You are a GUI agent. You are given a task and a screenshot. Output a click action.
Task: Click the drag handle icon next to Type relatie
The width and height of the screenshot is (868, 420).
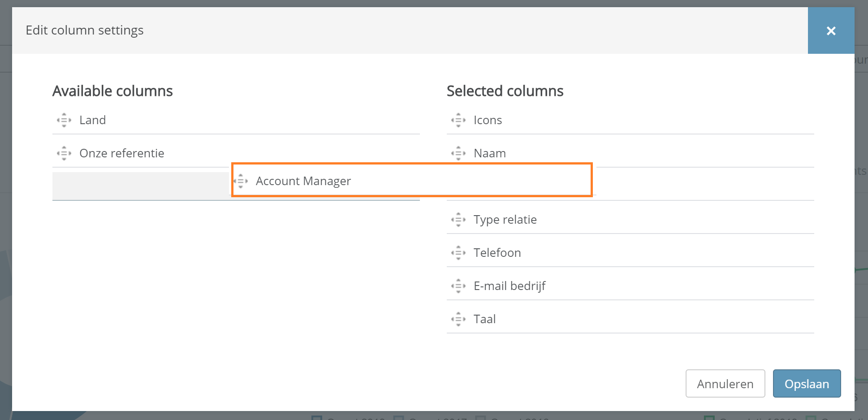[x=458, y=220]
